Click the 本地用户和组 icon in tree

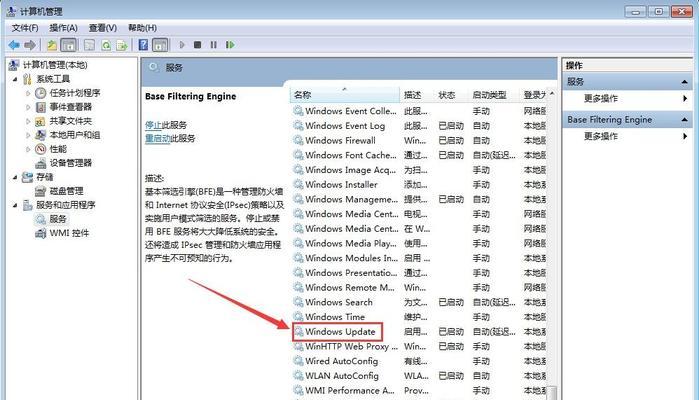[x=41, y=135]
